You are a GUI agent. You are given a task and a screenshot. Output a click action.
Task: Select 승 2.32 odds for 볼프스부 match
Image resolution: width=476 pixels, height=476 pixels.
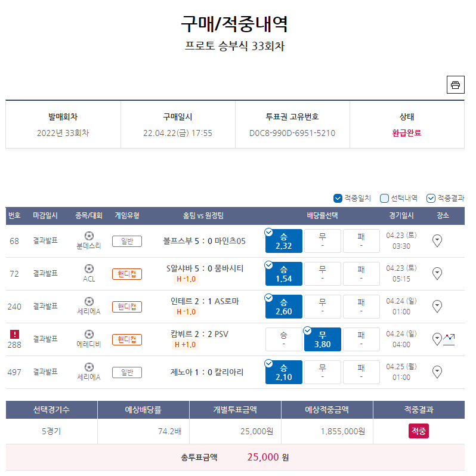tap(283, 241)
